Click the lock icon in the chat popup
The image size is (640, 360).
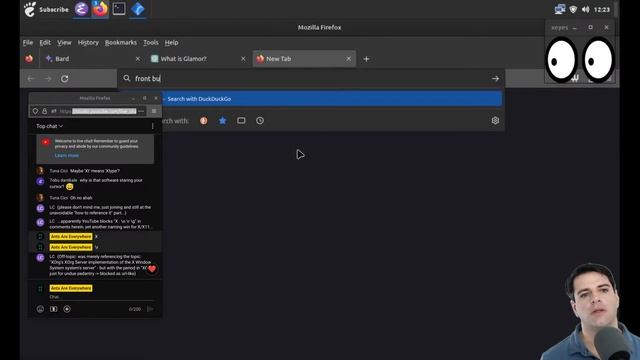(x=44, y=111)
